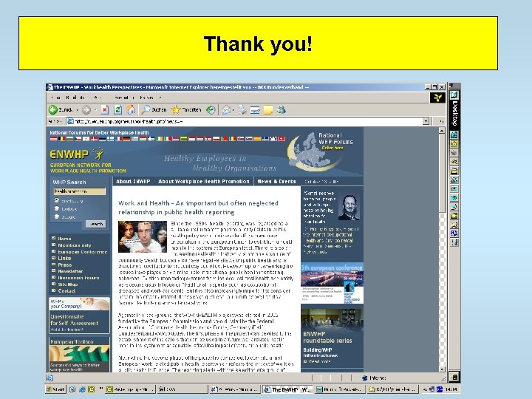Screen dimensions: 532x399
Task: Click the page scrollbar up arrow
Action: click(442, 130)
